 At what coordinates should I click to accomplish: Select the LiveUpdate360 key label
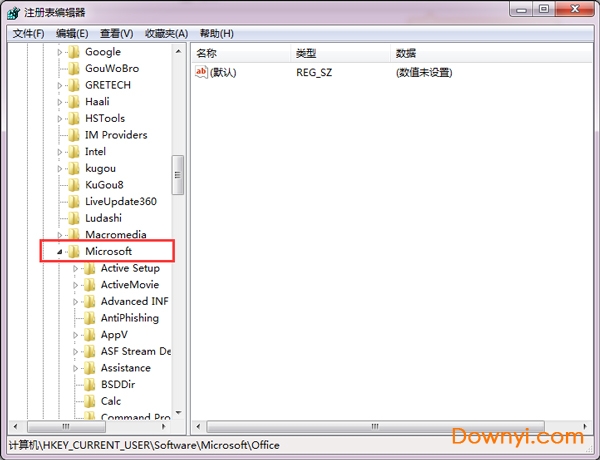coord(121,201)
